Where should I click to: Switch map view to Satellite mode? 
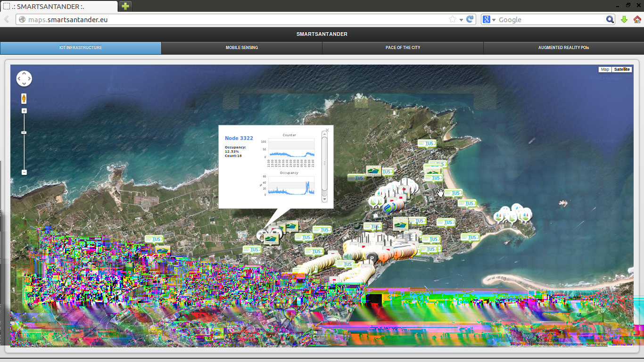(622, 69)
